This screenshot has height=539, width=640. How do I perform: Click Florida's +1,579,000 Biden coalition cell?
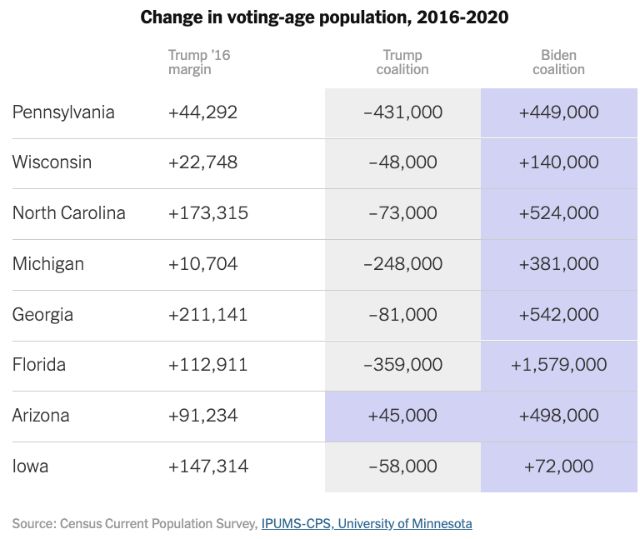(558, 364)
